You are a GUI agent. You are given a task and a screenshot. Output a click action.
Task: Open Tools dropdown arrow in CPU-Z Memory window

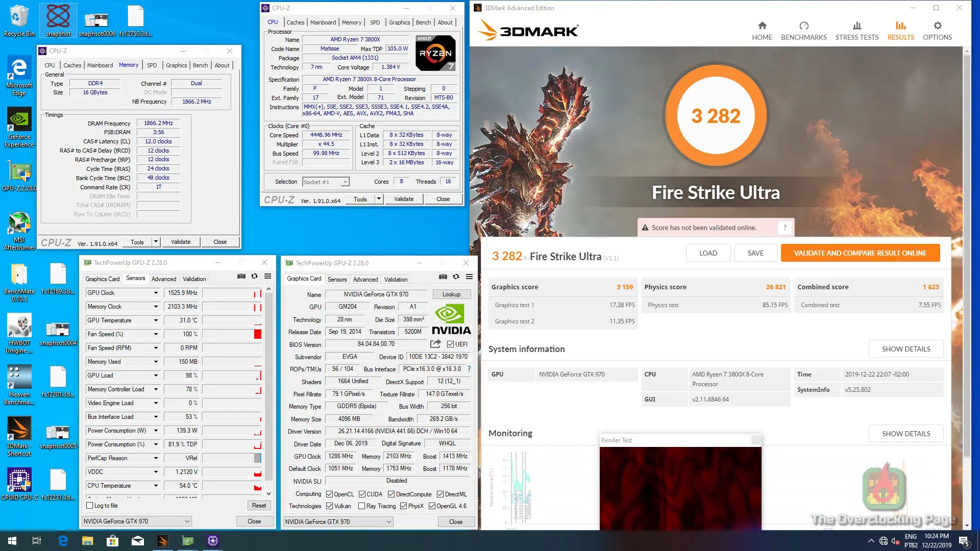(156, 242)
